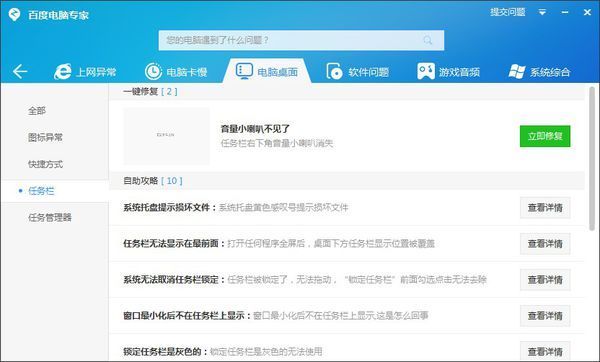View details for 系统托盘提示损坏文件
The height and width of the screenshot is (362, 600).
[545, 208]
